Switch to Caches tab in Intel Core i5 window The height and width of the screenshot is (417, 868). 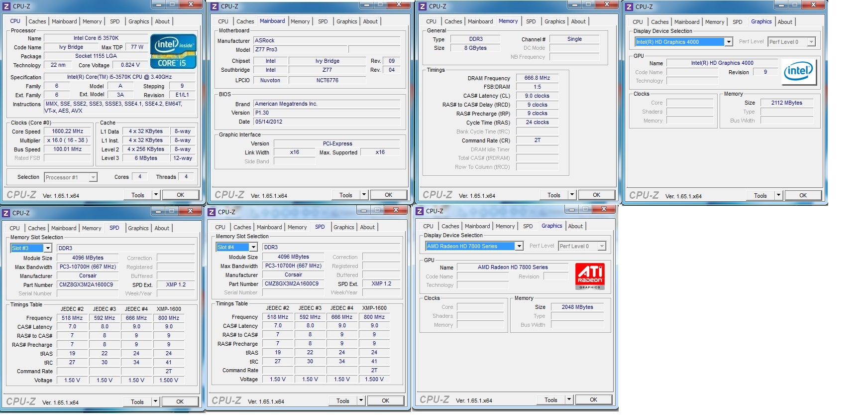click(x=37, y=21)
